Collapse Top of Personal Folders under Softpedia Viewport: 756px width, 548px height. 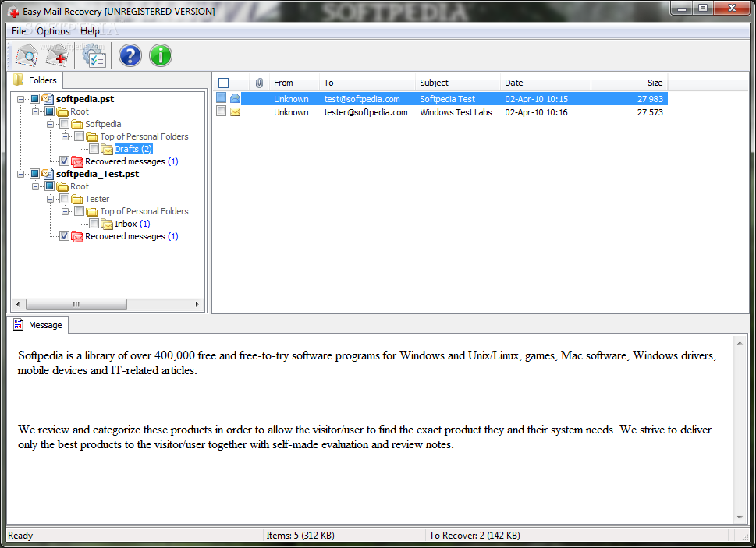pyautogui.click(x=65, y=136)
